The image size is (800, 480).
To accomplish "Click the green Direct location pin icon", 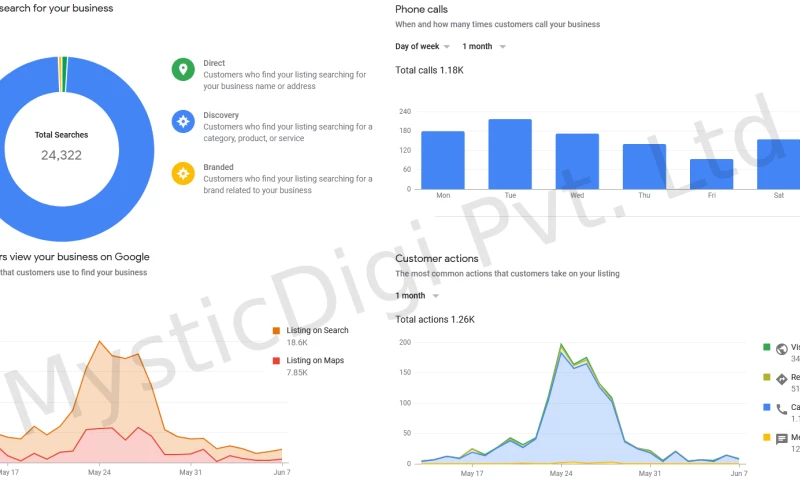I will pos(182,69).
